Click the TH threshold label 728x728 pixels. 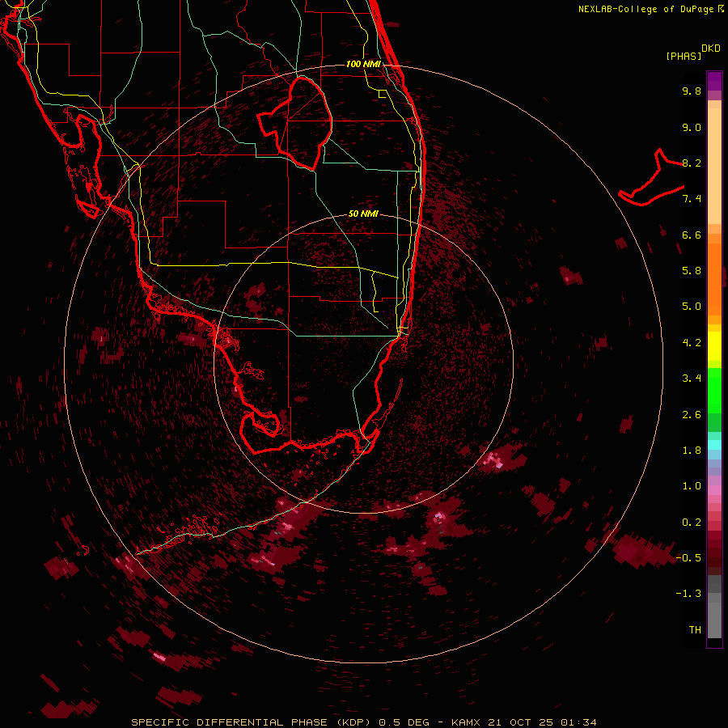[x=695, y=630]
